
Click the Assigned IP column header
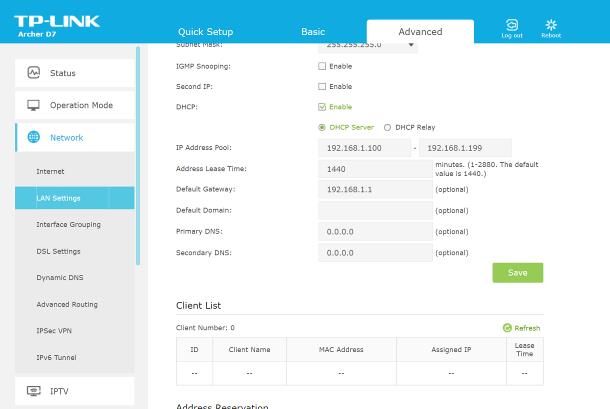tap(451, 349)
